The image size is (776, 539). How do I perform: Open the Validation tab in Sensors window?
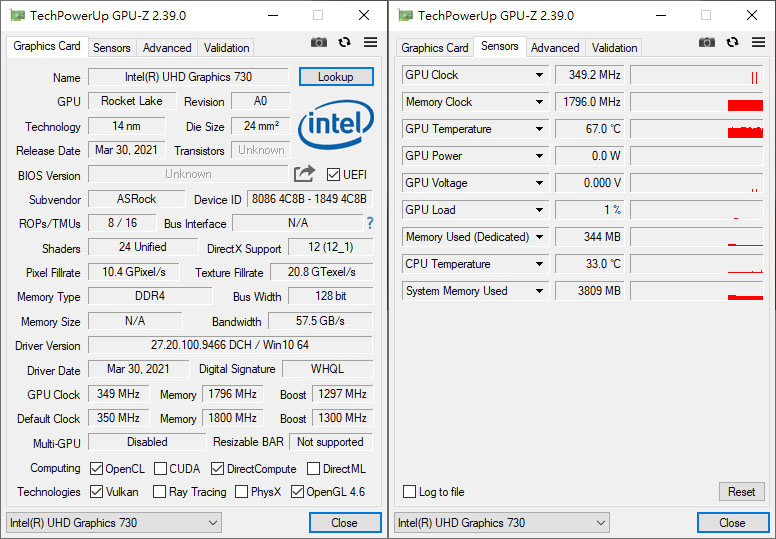pos(614,48)
